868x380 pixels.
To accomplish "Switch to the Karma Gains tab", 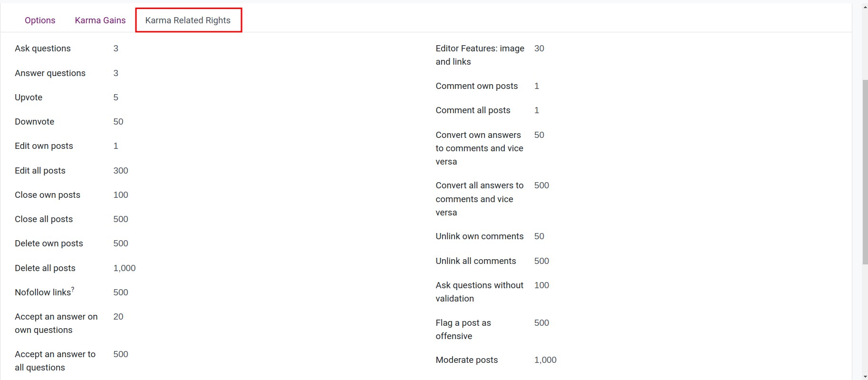I will 100,20.
